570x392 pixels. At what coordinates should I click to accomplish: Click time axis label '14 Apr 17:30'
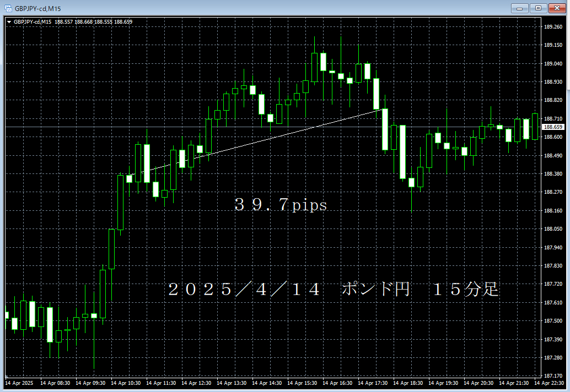373,383
